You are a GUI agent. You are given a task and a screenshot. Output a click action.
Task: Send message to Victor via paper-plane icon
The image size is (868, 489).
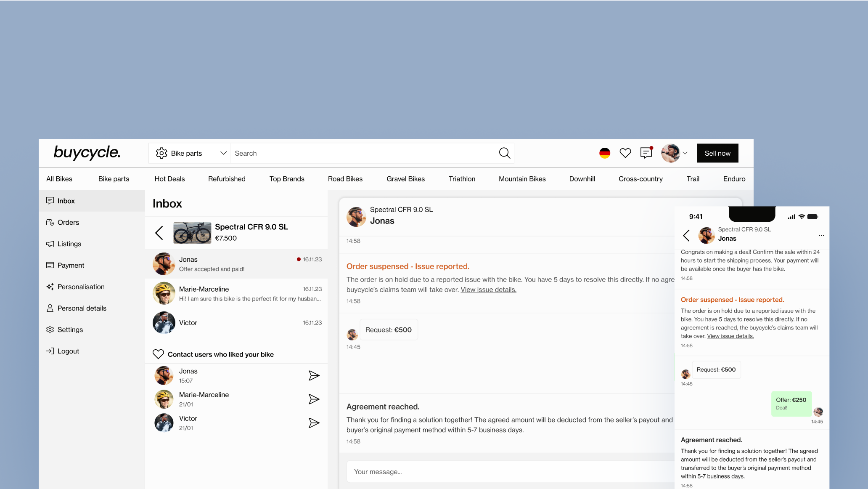pos(314,423)
